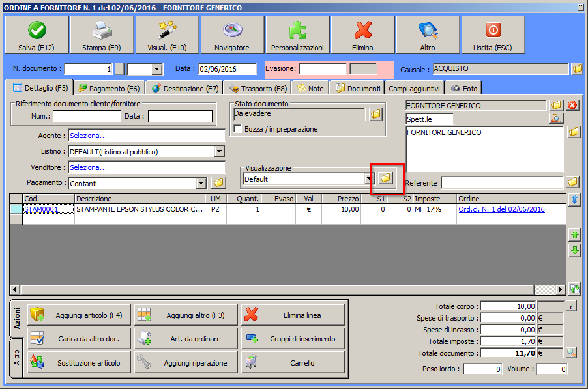Screen dimensions: 588x389
Task: Click Aggiungi riparazione wrench button
Action: coord(186,362)
